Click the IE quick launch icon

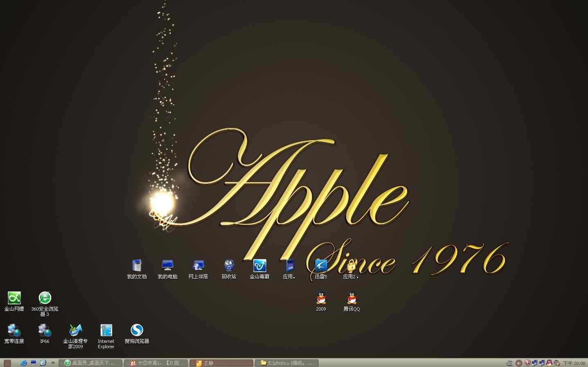tap(24, 363)
